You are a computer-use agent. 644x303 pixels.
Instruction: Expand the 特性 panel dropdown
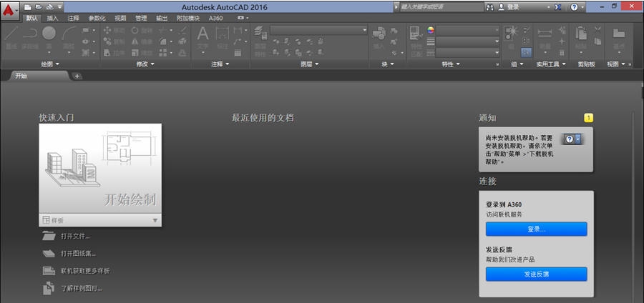click(451, 64)
